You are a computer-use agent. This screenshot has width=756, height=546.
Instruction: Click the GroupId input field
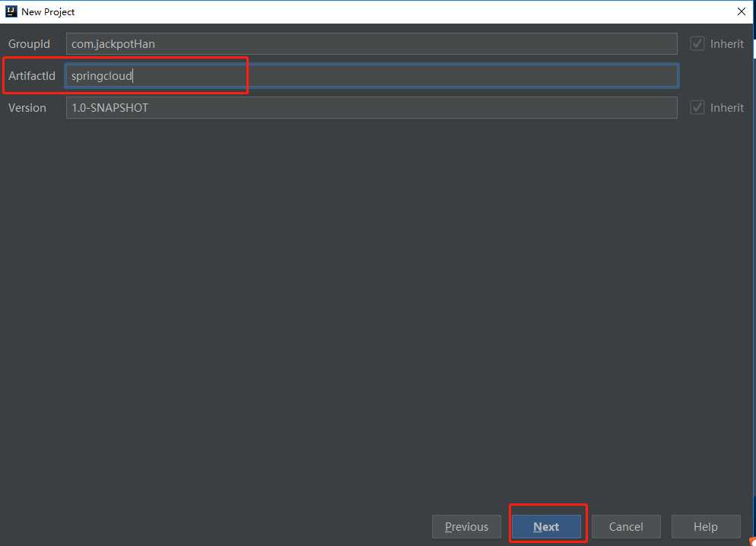(x=371, y=44)
